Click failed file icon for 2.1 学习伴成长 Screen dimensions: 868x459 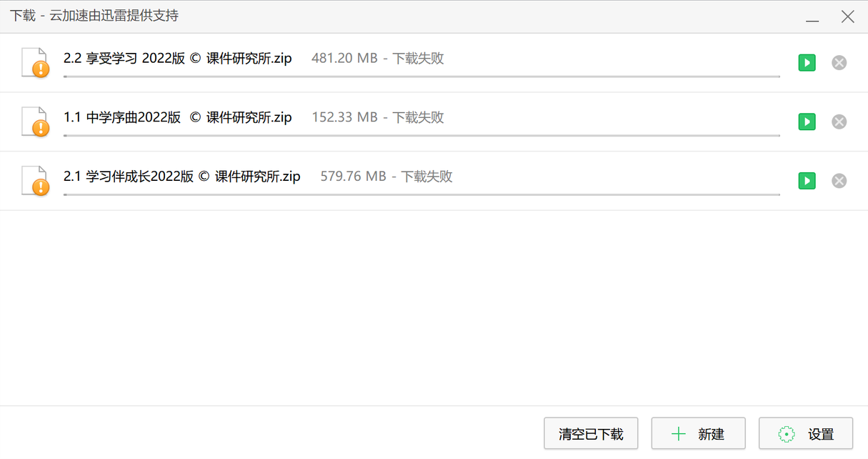click(35, 180)
